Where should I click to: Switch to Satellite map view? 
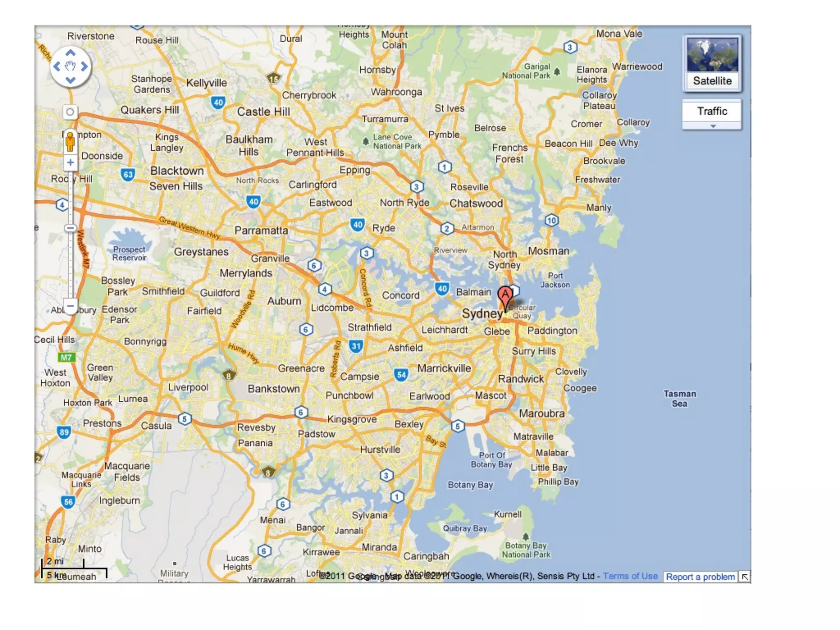click(712, 63)
